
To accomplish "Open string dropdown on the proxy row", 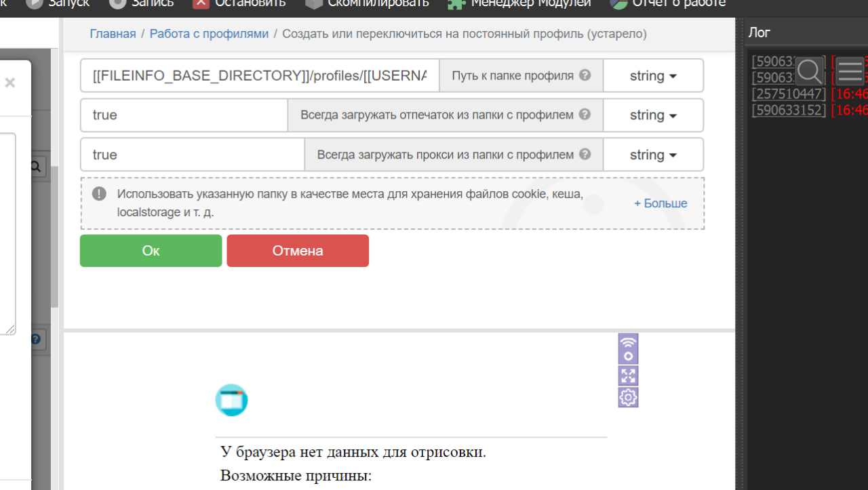I will pyautogui.click(x=652, y=155).
